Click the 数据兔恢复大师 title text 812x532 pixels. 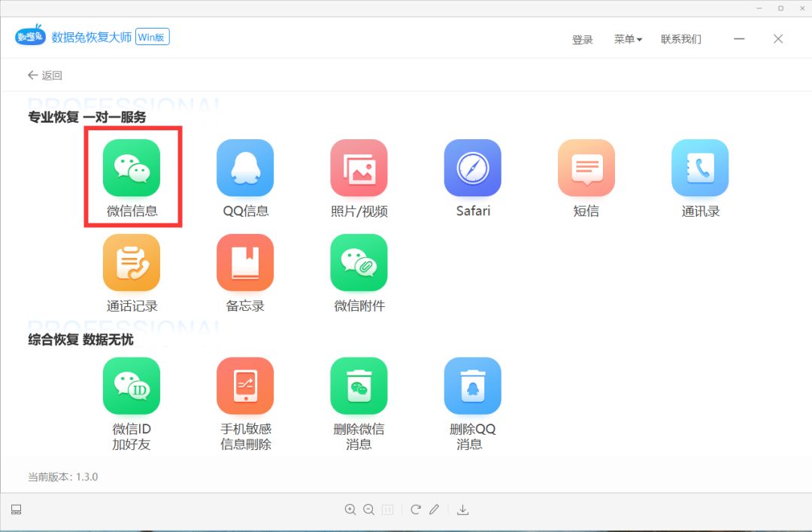tap(91, 37)
